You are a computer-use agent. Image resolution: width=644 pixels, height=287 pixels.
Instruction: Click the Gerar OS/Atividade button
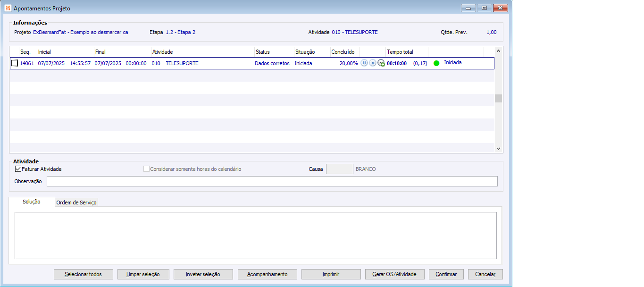pyautogui.click(x=394, y=274)
